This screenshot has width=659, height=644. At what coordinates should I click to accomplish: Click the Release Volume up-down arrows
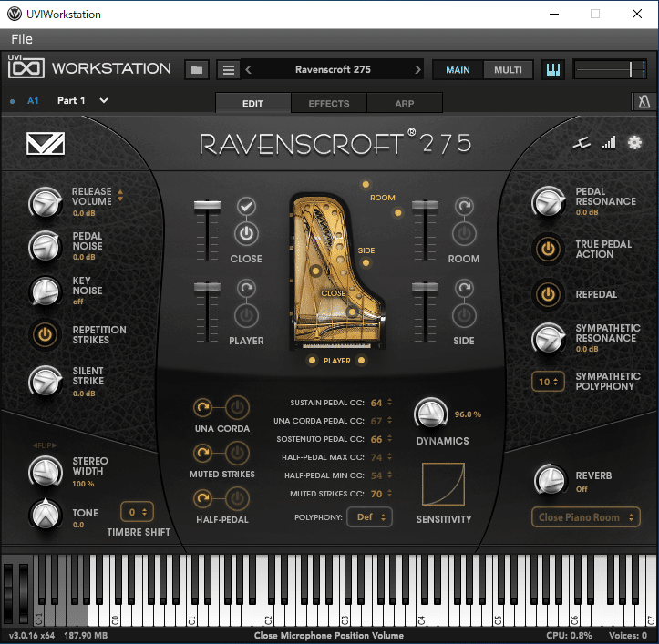pyautogui.click(x=120, y=195)
